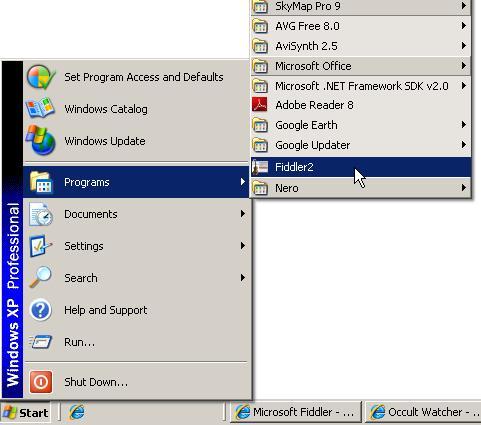
Task: Open the Google Updater menu entry
Action: pos(361,145)
